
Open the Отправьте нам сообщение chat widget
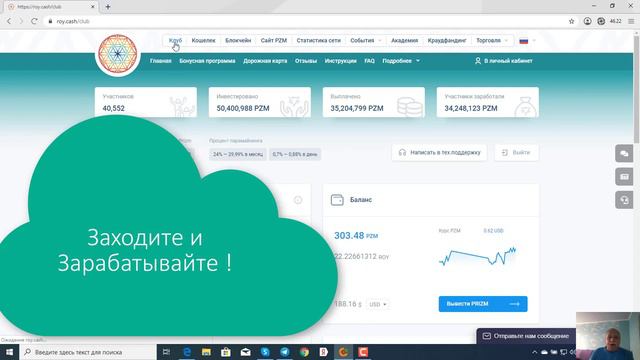(x=527, y=336)
